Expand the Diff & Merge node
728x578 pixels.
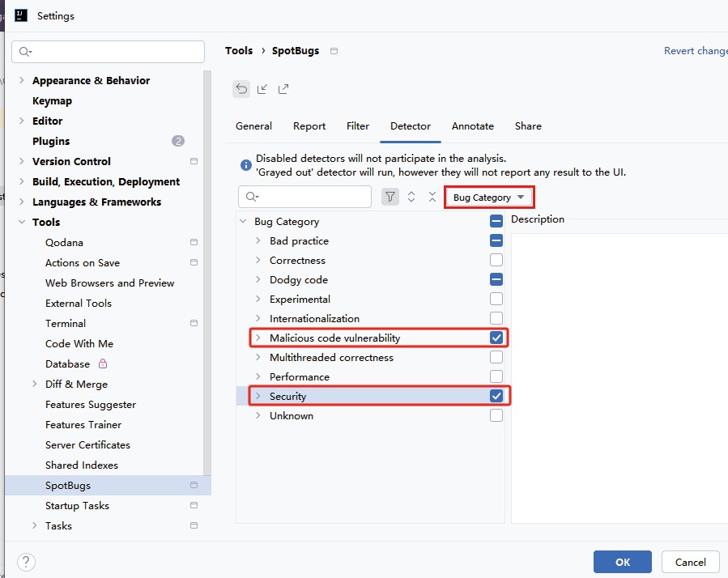click(34, 384)
